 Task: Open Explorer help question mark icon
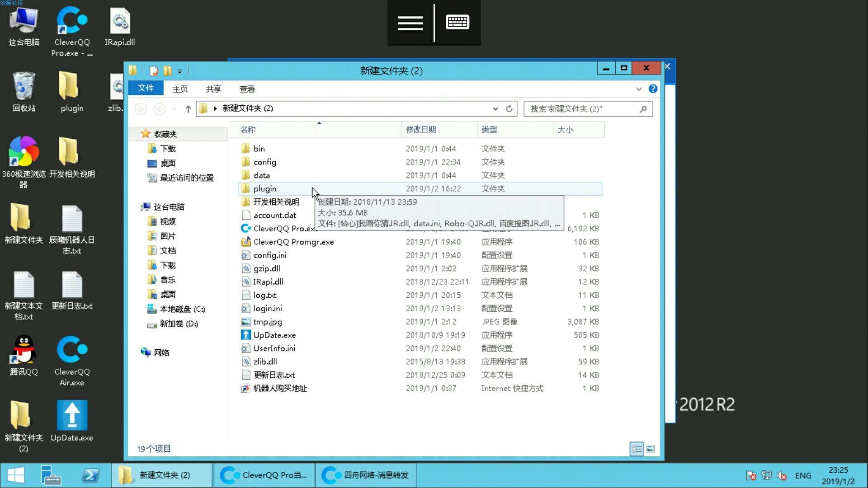coord(653,89)
